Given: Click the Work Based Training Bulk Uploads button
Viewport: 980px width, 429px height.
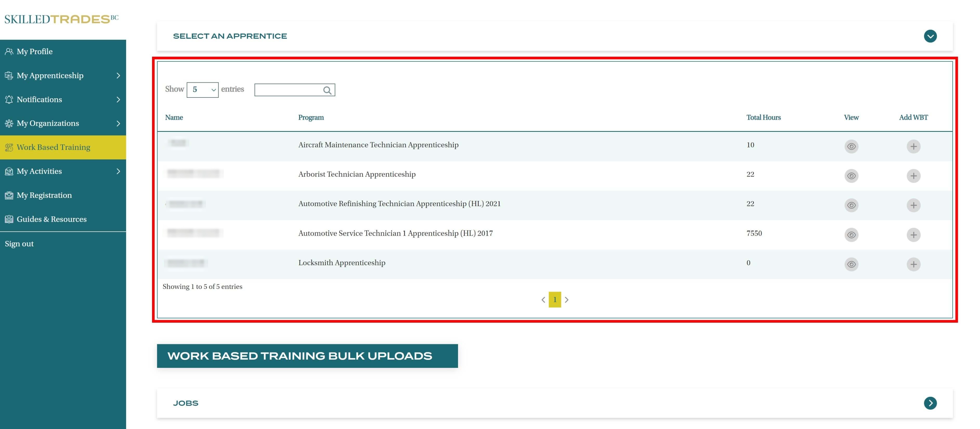Looking at the screenshot, I should [x=307, y=356].
